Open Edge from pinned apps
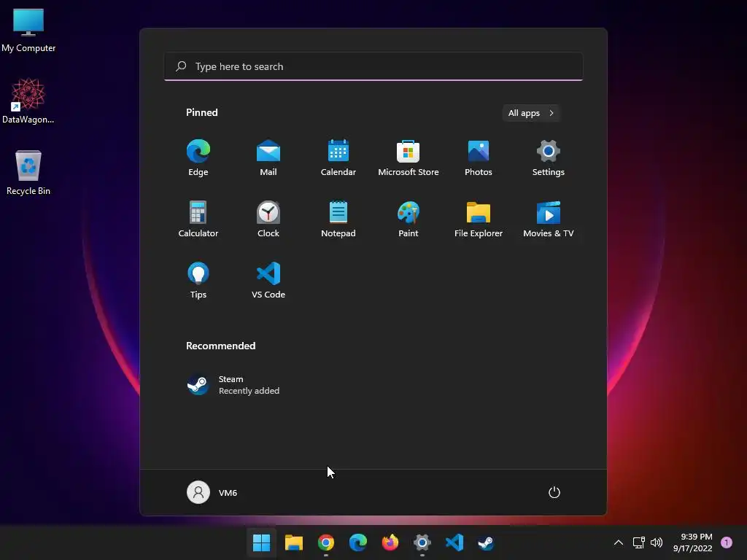This screenshot has width=747, height=560. point(198,158)
